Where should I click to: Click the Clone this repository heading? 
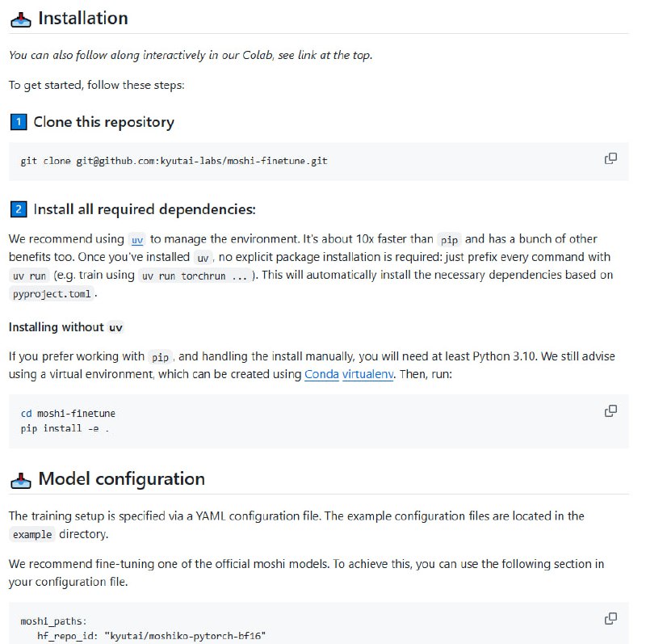[103, 123]
